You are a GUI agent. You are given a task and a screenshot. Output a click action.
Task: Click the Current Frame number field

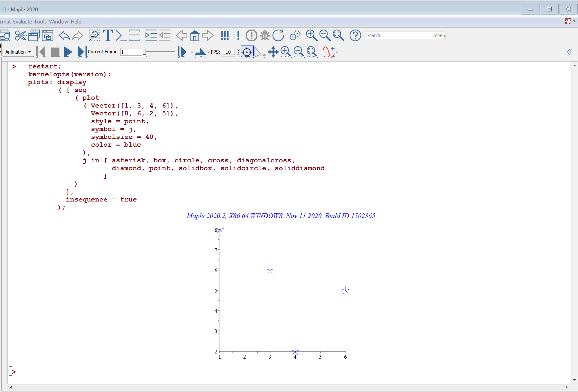131,52
